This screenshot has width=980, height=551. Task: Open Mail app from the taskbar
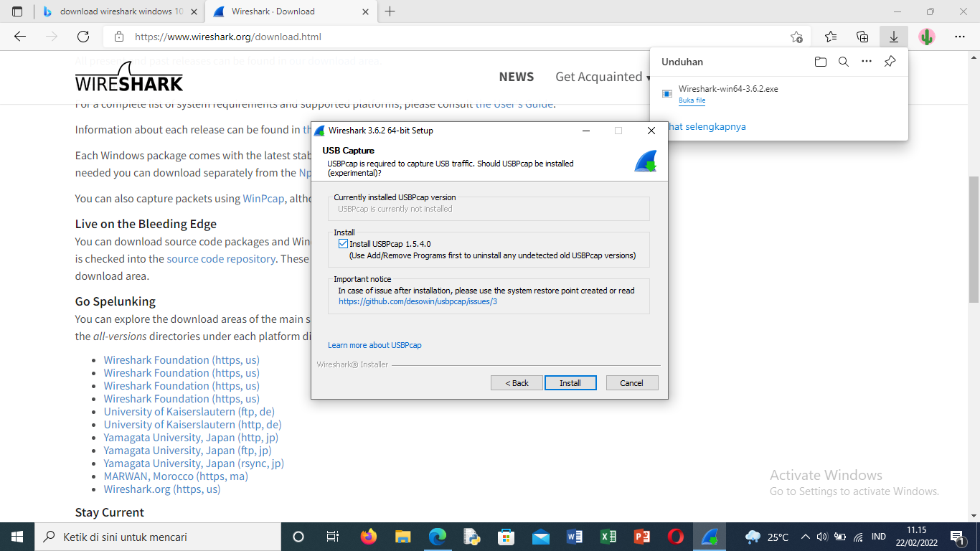(540, 537)
